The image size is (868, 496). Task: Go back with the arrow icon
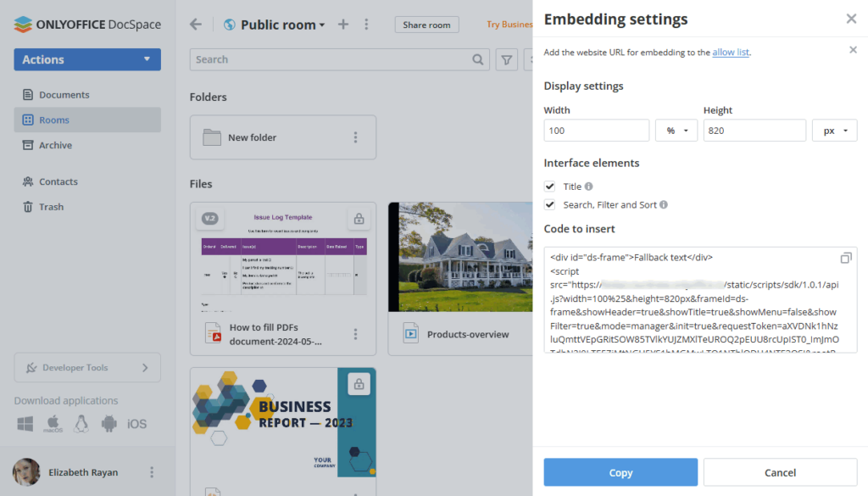click(196, 25)
